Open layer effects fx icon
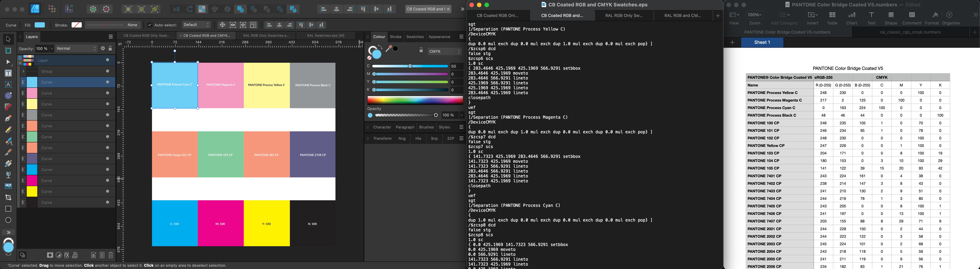The width and height of the screenshot is (980, 269). pyautogui.click(x=67, y=255)
